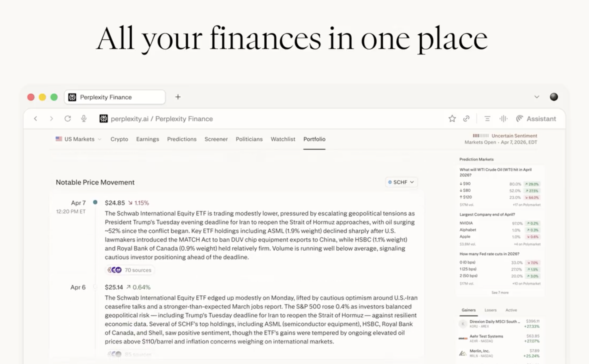589x364 pixels.
Task: Open the 70 sources citation pill
Action: [x=130, y=270]
